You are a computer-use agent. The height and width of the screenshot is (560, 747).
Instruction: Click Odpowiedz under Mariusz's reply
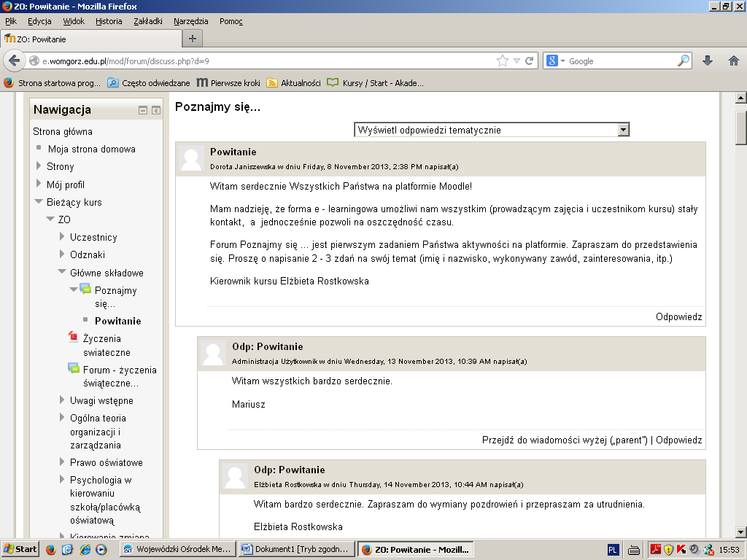678,440
